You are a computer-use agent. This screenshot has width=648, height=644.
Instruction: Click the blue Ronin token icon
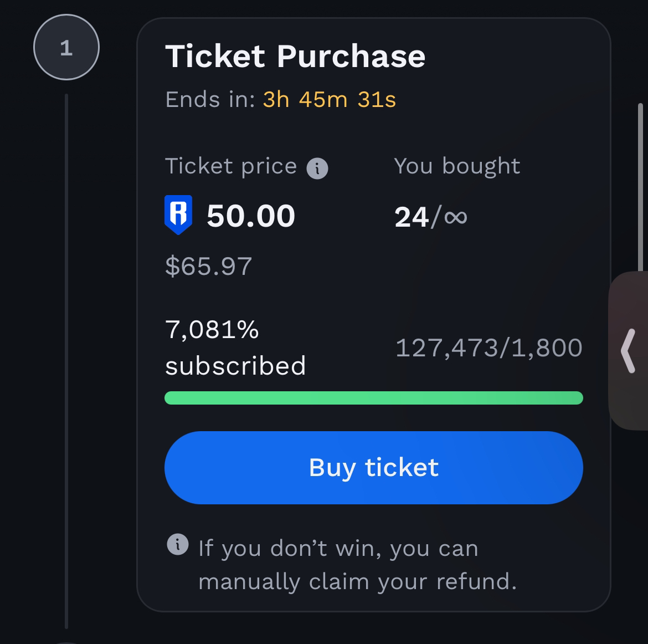click(178, 214)
